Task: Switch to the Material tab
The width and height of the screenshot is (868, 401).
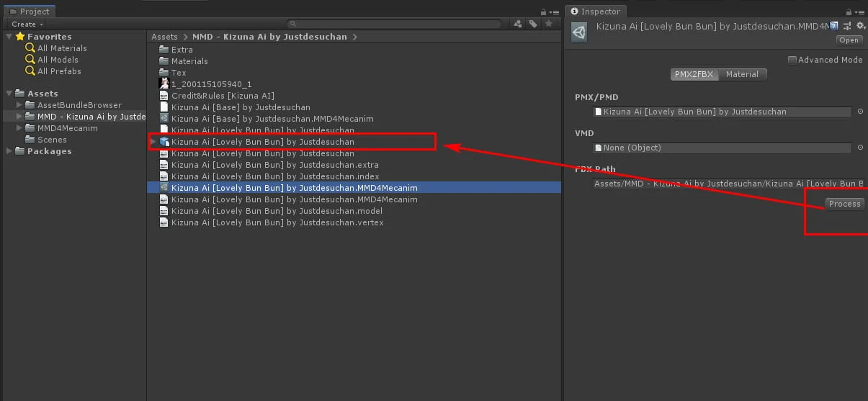Action: point(742,74)
